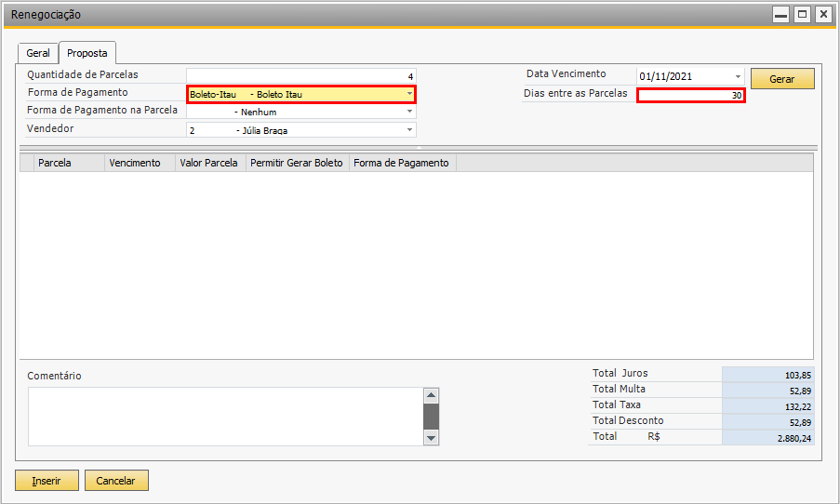Image resolution: width=840 pixels, height=504 pixels.
Task: Open the Data Vencimento date dropdown
Action: (738, 76)
